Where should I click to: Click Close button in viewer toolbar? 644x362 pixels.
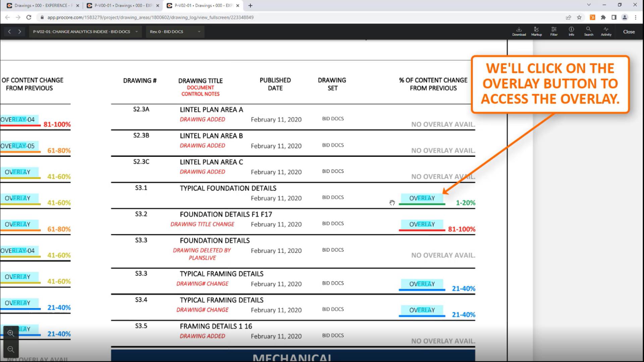629,32
